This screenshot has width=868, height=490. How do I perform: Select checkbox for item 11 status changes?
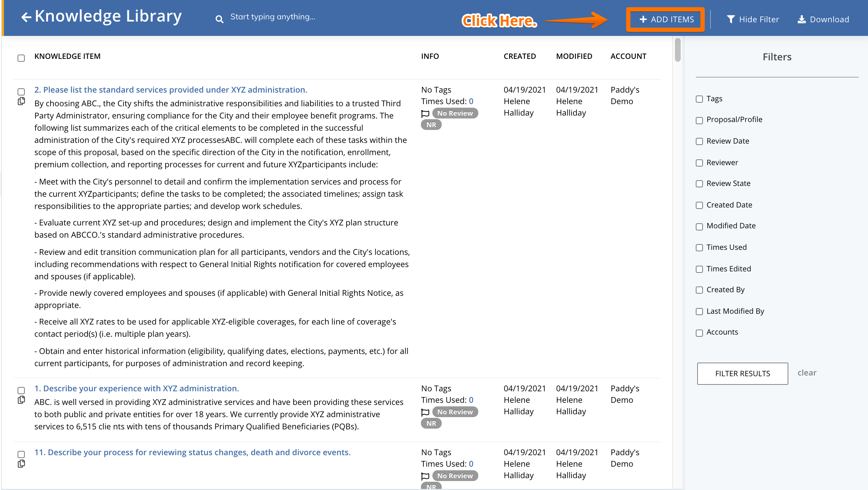click(x=21, y=454)
